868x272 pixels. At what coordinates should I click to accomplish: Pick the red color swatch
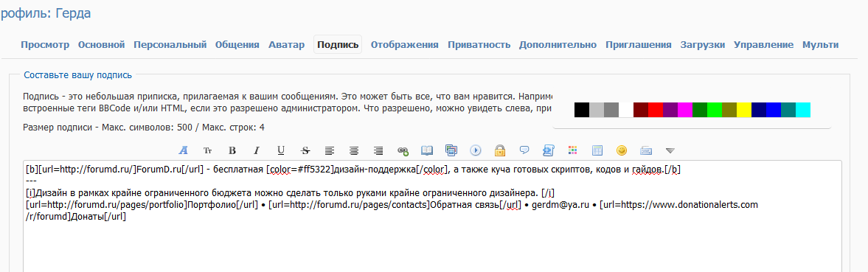[656, 109]
